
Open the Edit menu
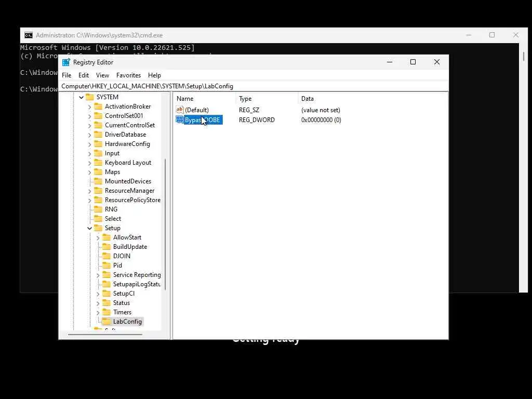pyautogui.click(x=84, y=75)
